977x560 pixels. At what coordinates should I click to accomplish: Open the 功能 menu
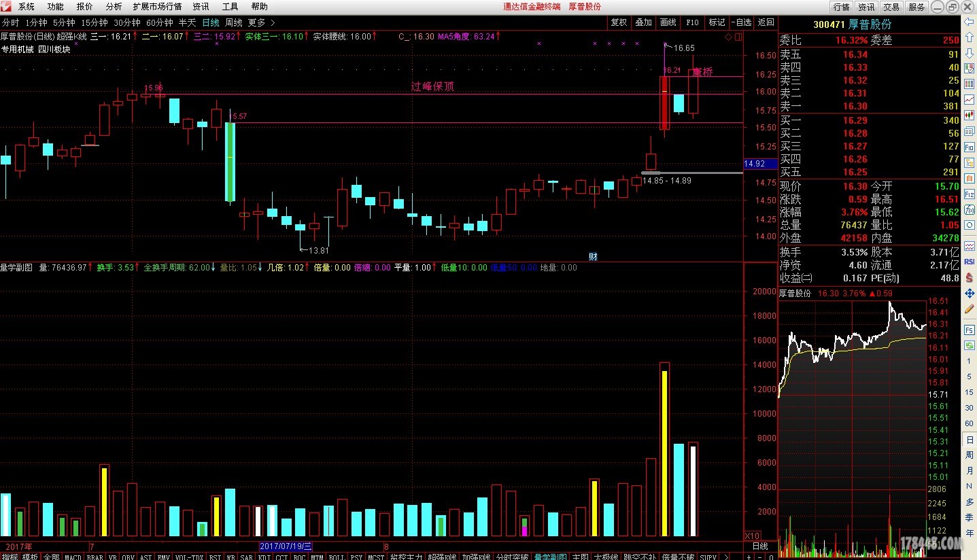tap(56, 6)
